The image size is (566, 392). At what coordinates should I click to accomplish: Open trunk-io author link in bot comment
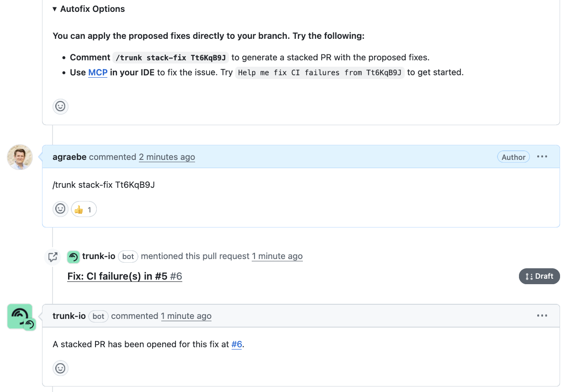point(69,316)
